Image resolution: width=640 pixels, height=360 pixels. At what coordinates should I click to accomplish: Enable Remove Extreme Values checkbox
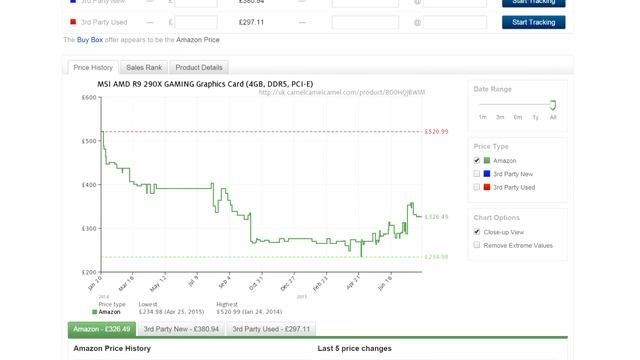coord(476,245)
